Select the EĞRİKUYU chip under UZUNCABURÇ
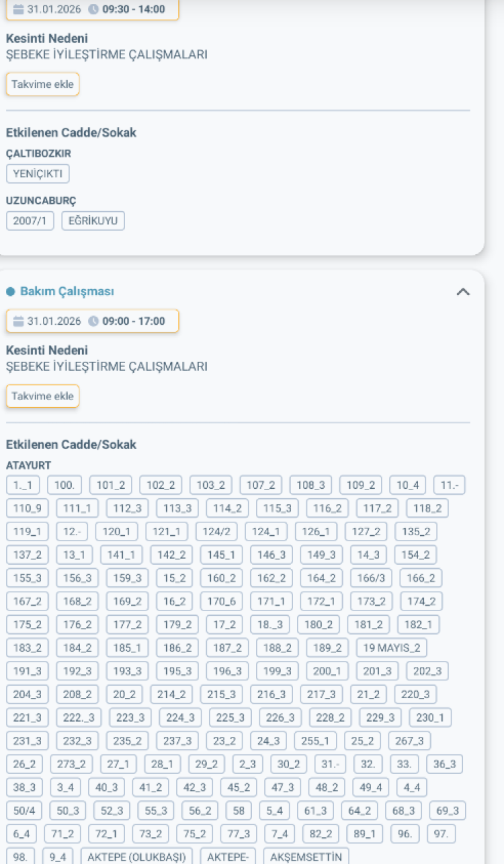This screenshot has height=864, width=504. (x=93, y=221)
